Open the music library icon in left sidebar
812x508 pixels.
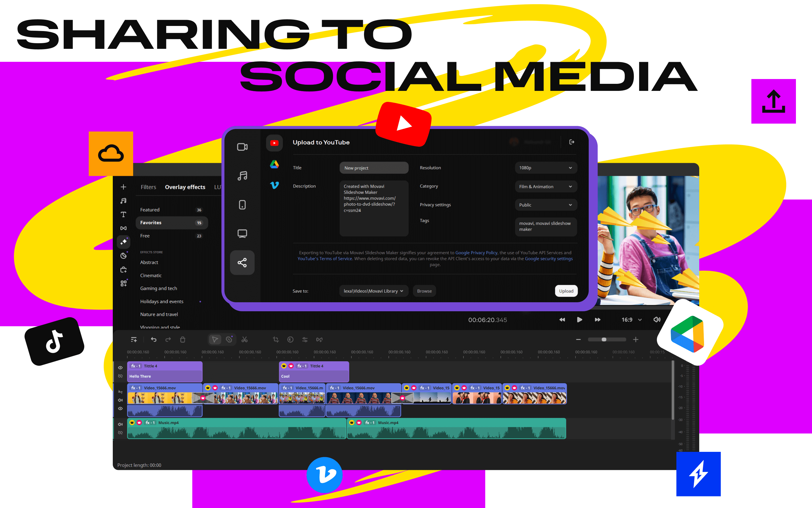tap(123, 201)
